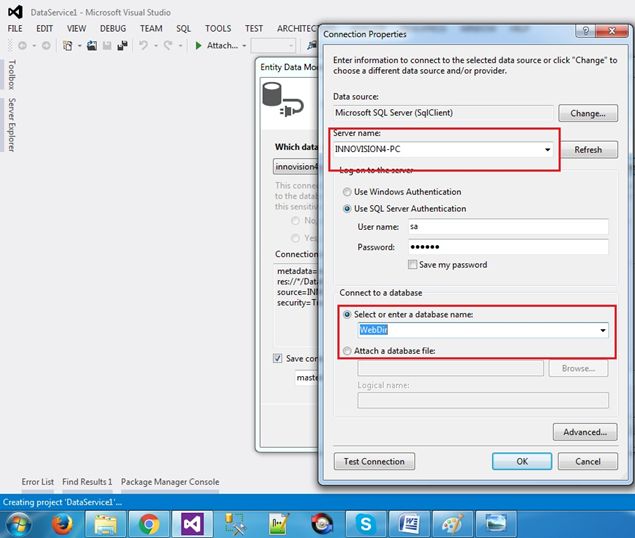The width and height of the screenshot is (635, 538).
Task: Open the TEST menu
Action: (254, 28)
